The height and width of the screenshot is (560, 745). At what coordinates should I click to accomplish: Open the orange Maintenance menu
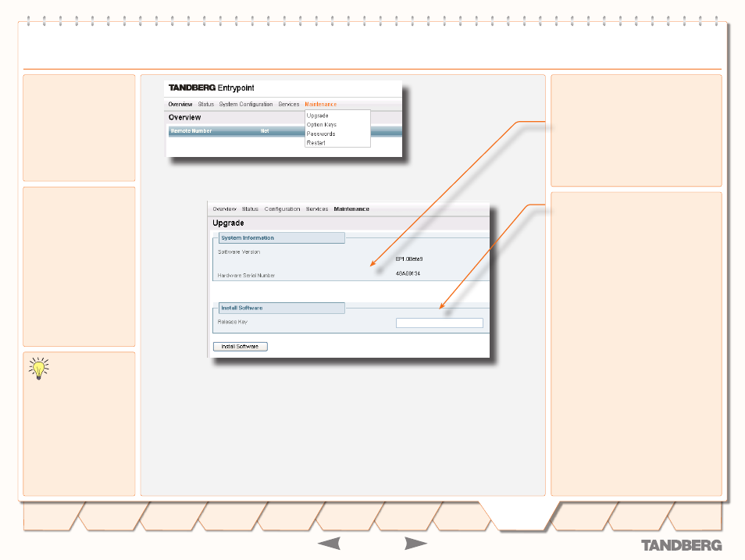[321, 104]
